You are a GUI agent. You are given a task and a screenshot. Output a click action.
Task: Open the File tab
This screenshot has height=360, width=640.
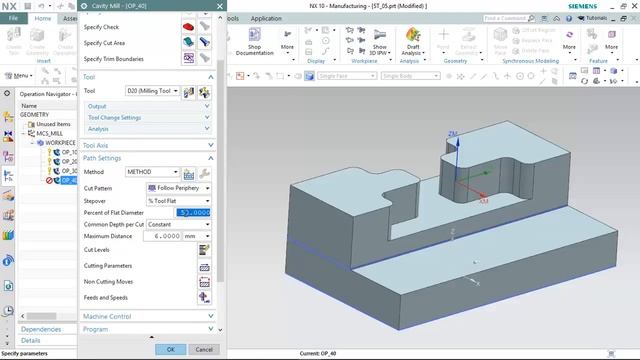13,18
